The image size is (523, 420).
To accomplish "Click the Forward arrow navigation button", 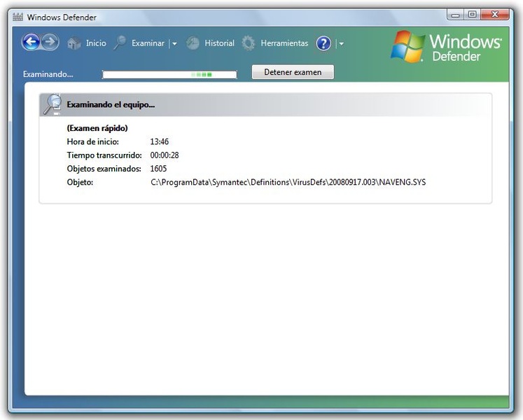I will (x=50, y=43).
